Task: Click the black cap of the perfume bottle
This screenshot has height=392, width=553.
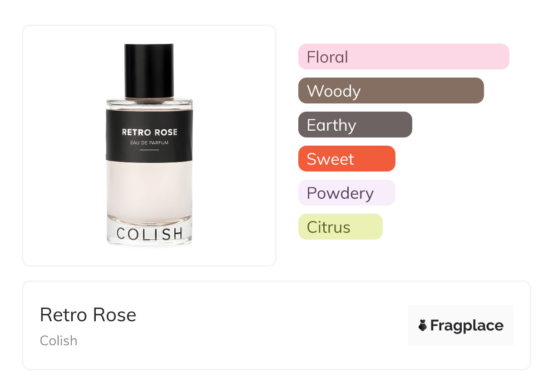Action: click(x=149, y=70)
